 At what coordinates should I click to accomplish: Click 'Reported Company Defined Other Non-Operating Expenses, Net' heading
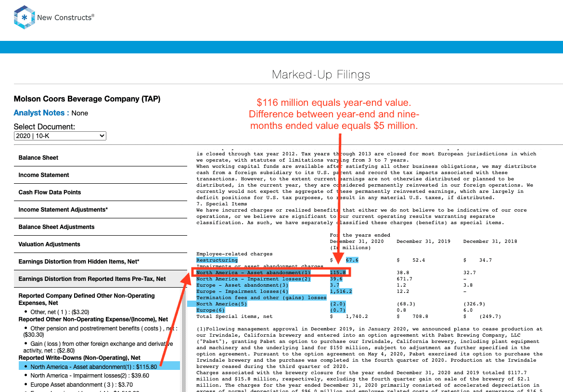click(87, 299)
